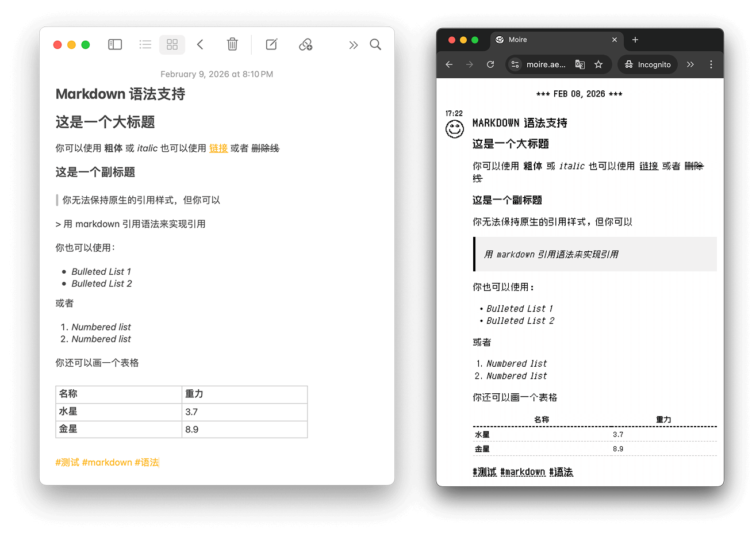Switch Notes to list view
756x537 pixels.
(x=145, y=44)
